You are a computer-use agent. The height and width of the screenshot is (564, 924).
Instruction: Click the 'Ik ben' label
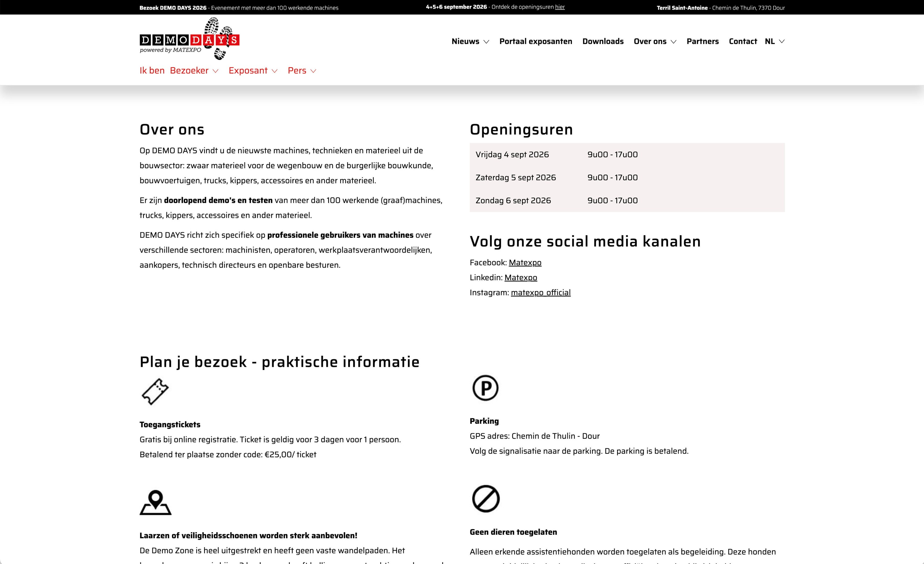(152, 70)
